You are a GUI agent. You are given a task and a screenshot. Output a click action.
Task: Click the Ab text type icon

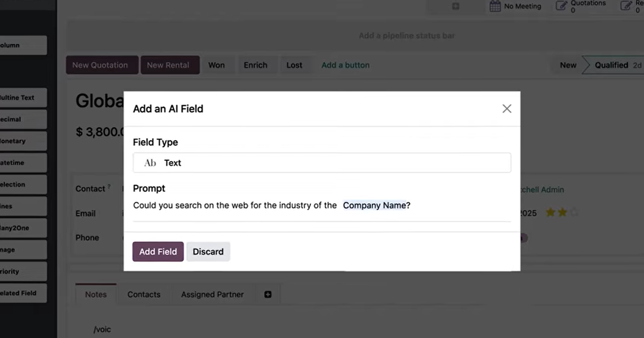point(150,163)
